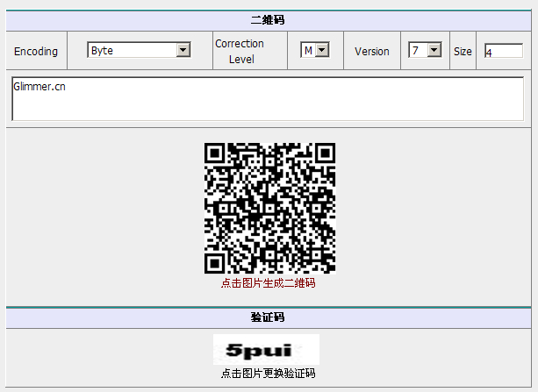
Task: Click the Correction Level label
Action: (x=240, y=52)
